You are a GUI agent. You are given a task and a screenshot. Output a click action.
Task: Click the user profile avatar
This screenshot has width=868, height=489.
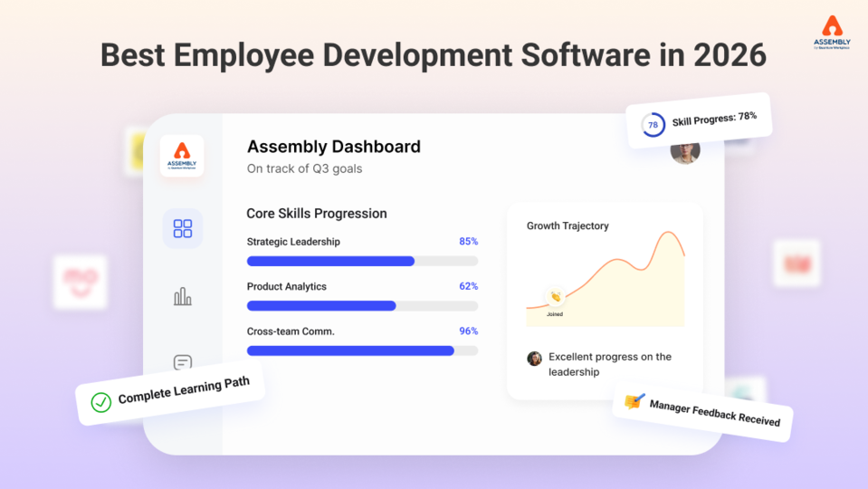[x=685, y=152]
